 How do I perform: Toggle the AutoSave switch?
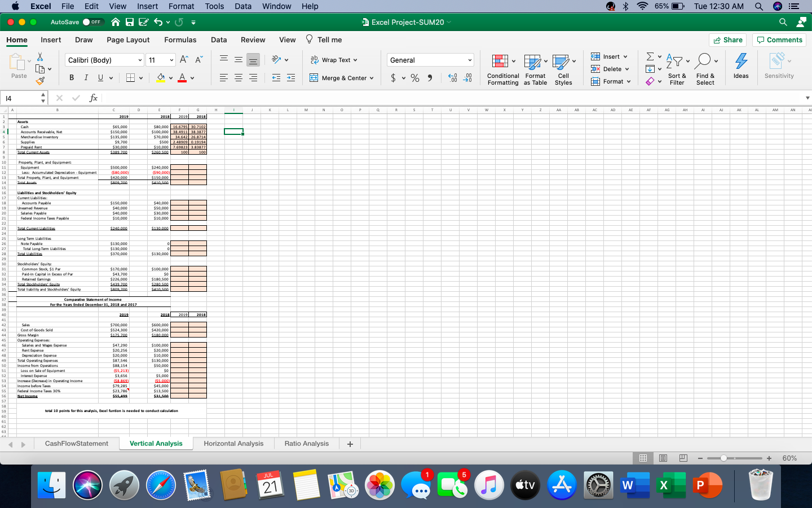[x=92, y=22]
